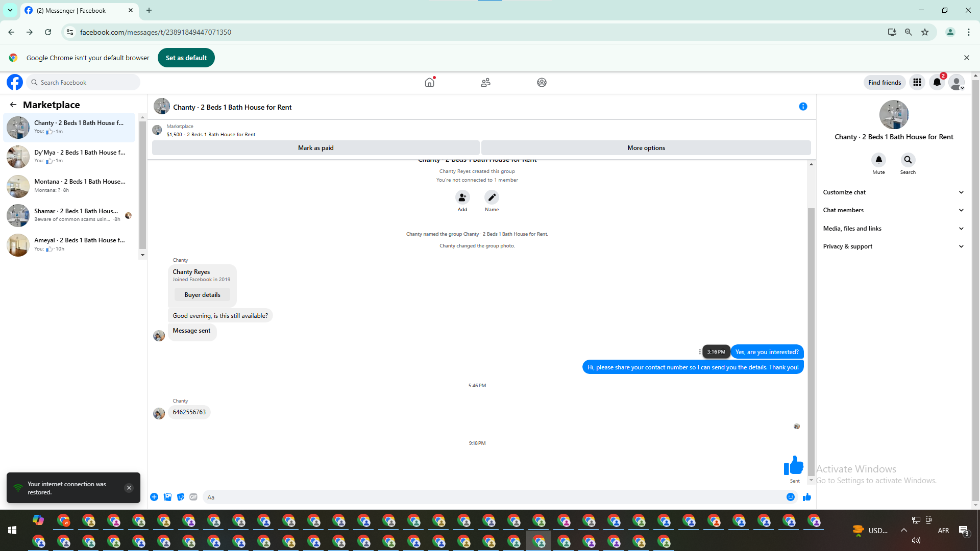980x551 pixels.
Task: Open more options for 'Yes, are you interested?' message
Action: [700, 352]
